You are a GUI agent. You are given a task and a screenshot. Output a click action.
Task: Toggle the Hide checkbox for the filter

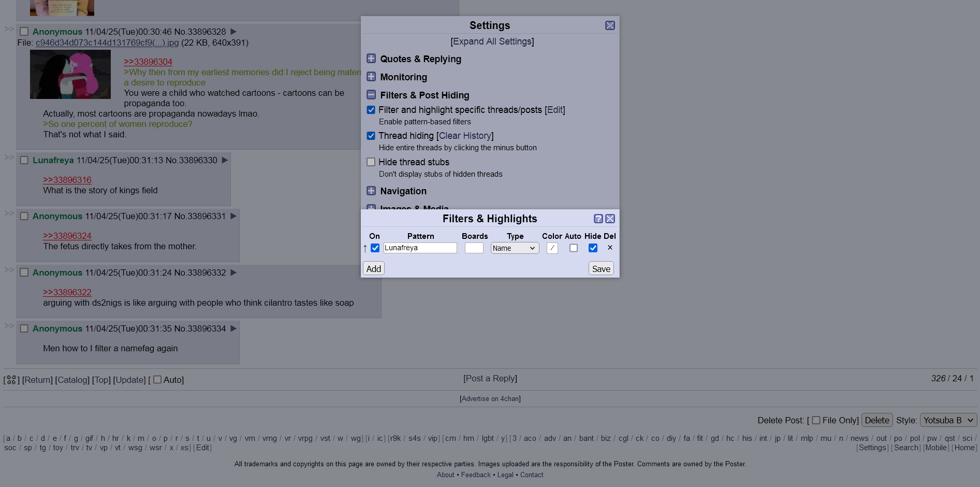593,248
